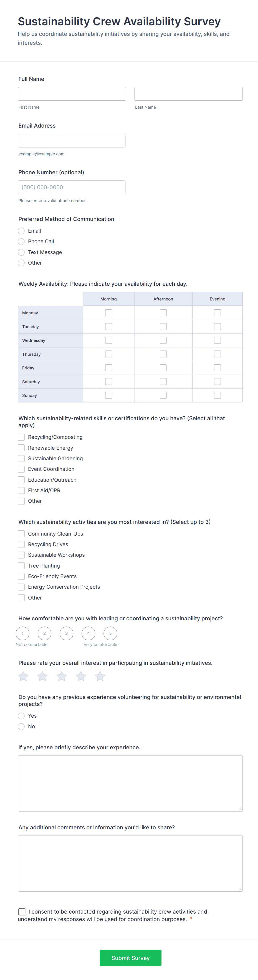Check the First Aid/CPR skill

[21, 490]
